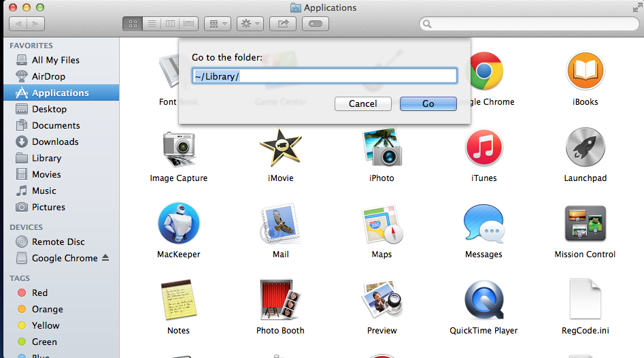Open the iBooks application
This screenshot has height=358, width=644.
[x=585, y=72]
